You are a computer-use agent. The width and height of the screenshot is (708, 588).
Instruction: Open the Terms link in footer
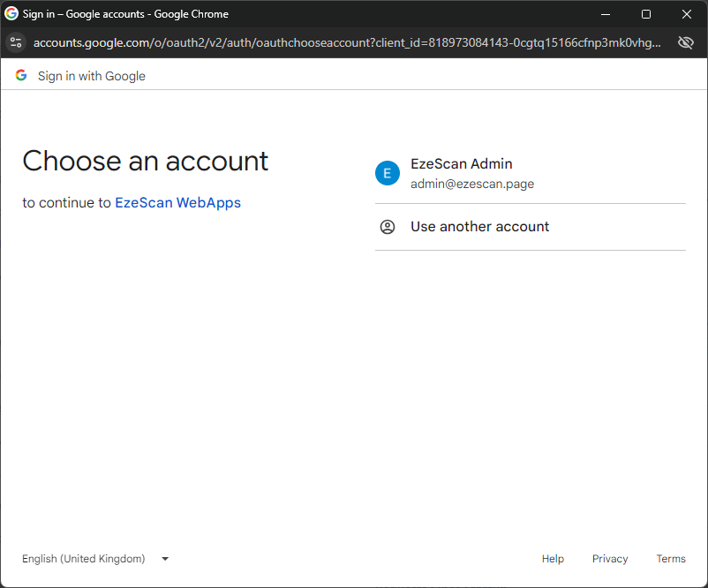[671, 559]
